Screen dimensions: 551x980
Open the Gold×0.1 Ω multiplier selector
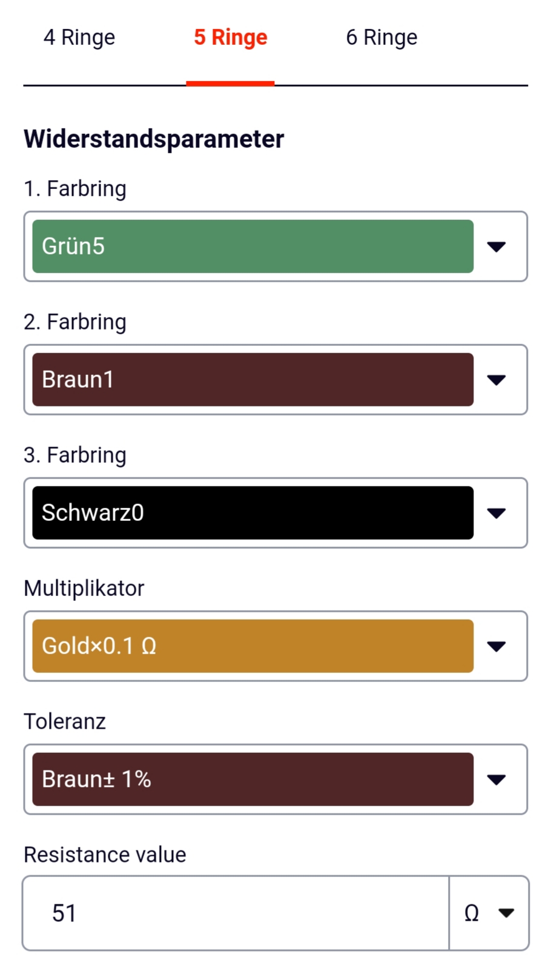point(252,646)
